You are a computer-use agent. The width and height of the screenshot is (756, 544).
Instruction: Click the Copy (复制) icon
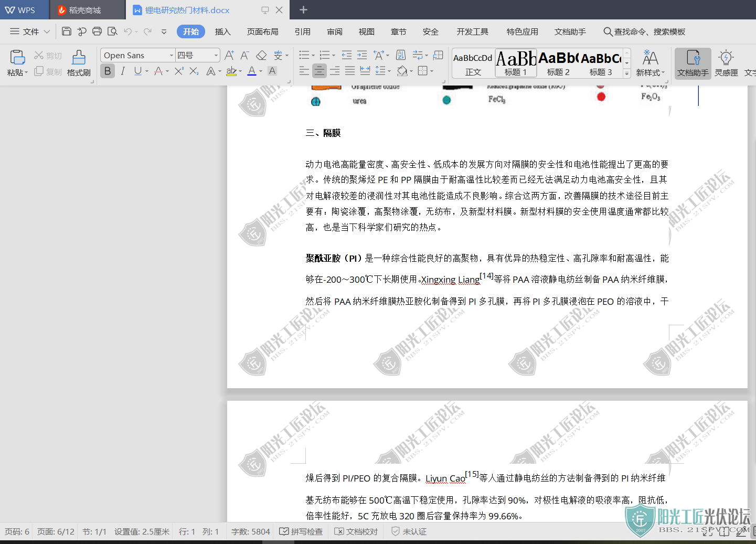click(38, 71)
